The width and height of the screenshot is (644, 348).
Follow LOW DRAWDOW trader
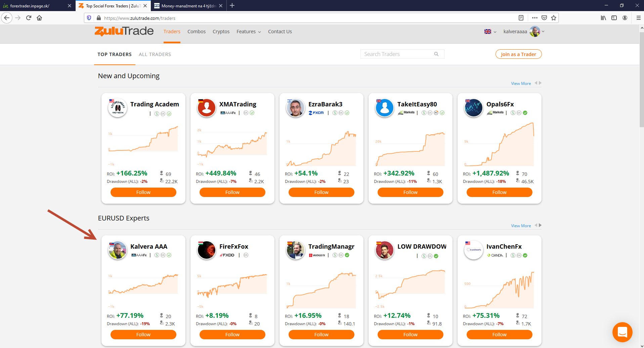click(411, 335)
